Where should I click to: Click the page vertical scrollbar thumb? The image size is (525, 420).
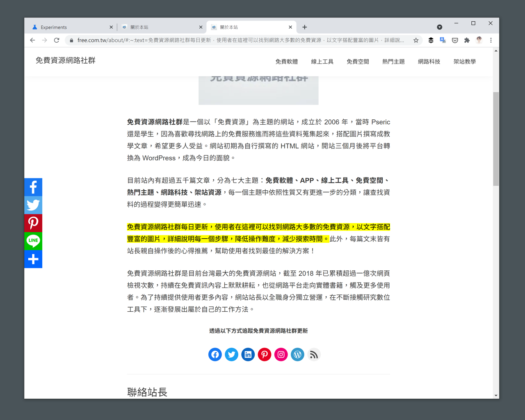click(496, 139)
